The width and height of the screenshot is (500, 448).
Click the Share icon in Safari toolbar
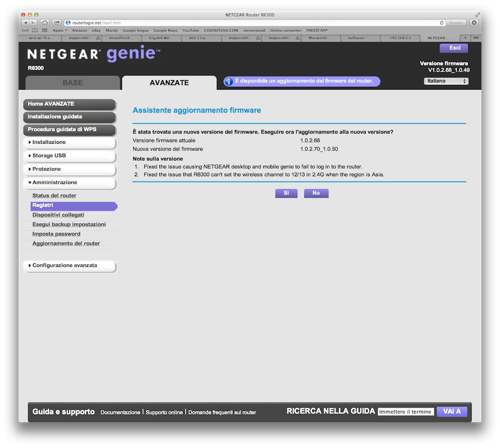[57, 22]
